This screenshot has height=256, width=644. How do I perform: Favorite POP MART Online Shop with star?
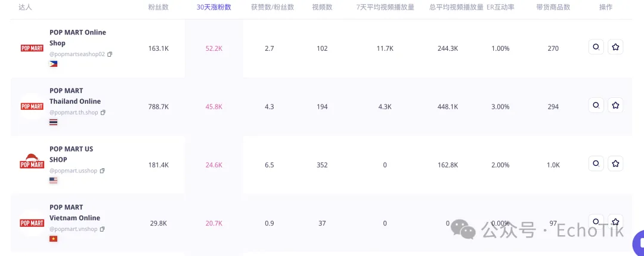[x=615, y=47]
